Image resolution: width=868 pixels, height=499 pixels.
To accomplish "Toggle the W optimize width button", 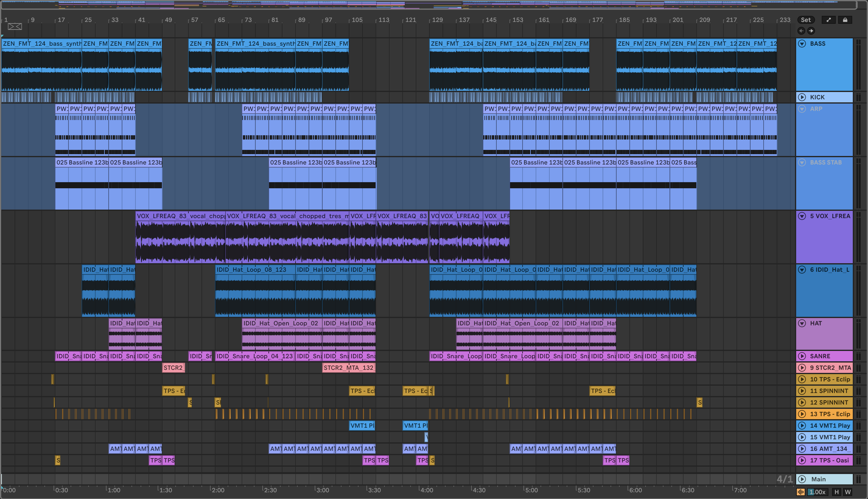I will point(847,492).
